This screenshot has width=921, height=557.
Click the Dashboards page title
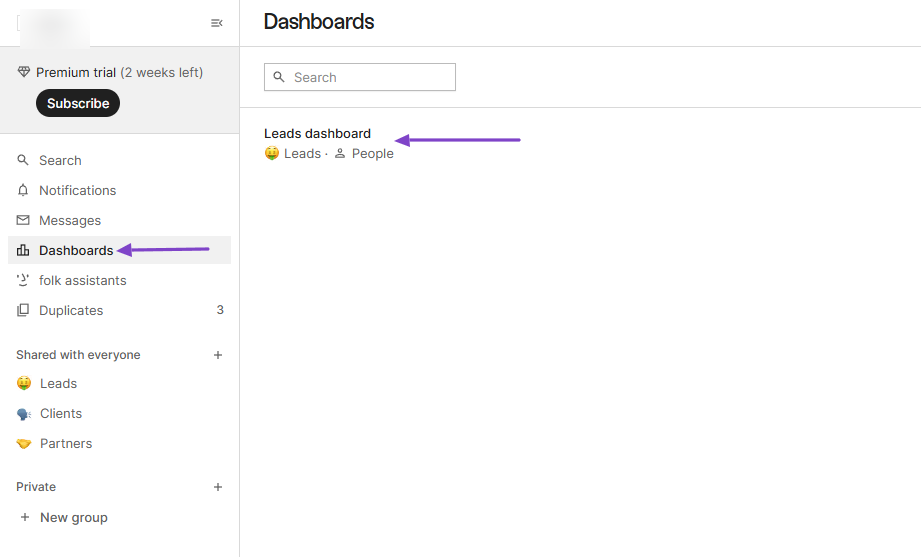click(318, 22)
